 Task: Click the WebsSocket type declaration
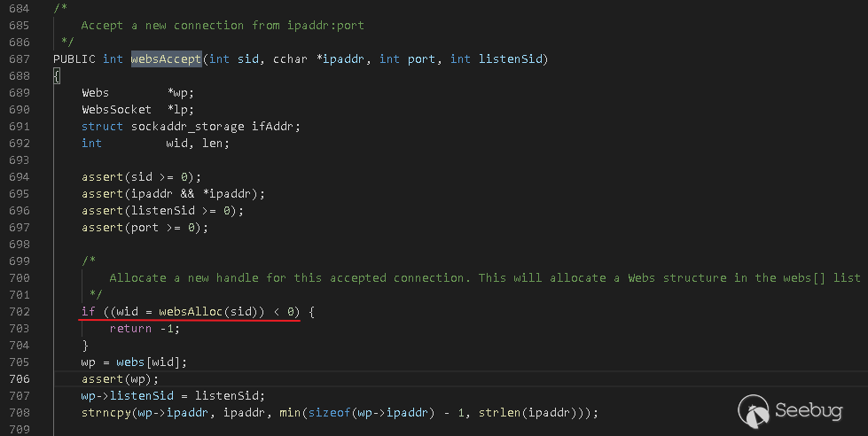(x=117, y=109)
